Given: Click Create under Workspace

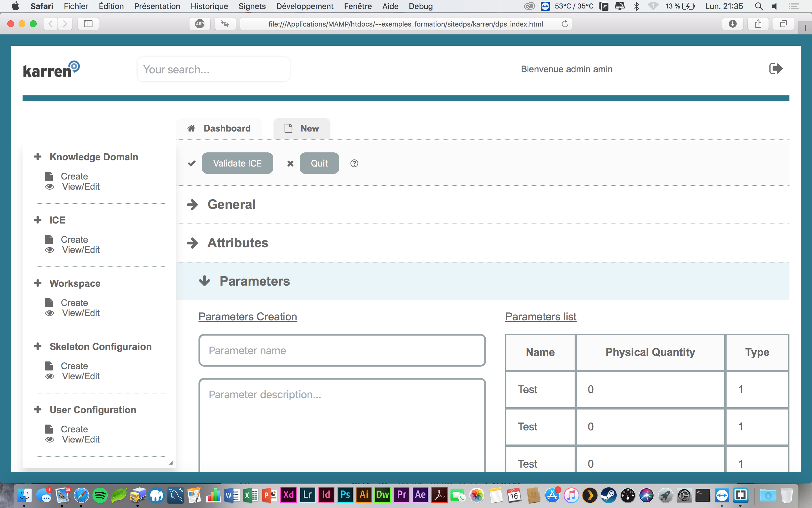Looking at the screenshot, I should click(x=74, y=303).
